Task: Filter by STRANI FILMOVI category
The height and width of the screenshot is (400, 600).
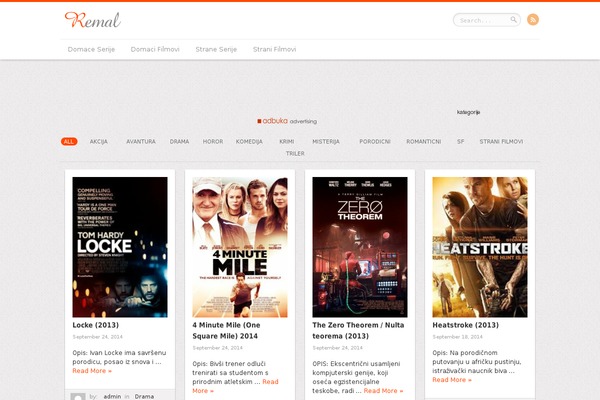Action: pos(501,142)
